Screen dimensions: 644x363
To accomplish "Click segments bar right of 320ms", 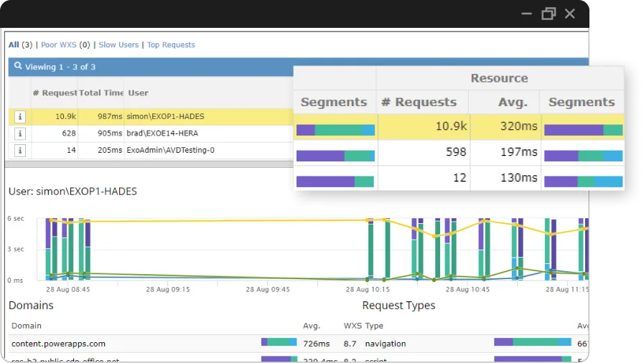I will tap(583, 130).
